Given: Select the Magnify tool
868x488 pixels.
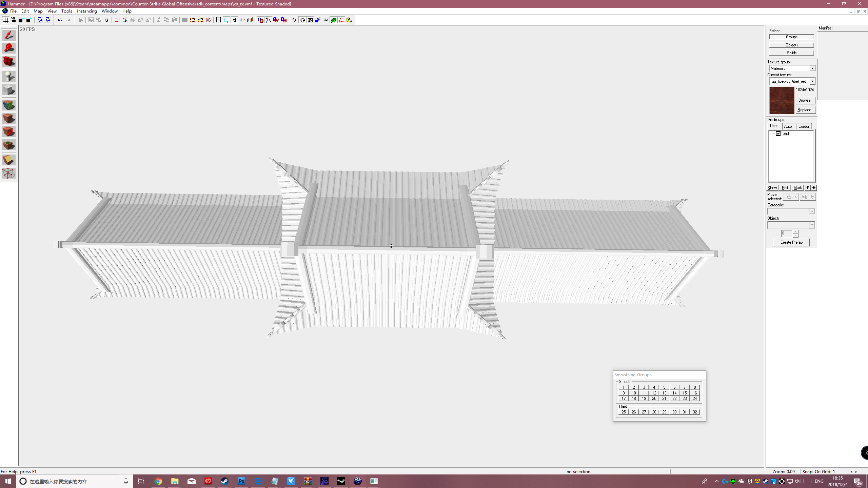Looking at the screenshot, I should [9, 48].
